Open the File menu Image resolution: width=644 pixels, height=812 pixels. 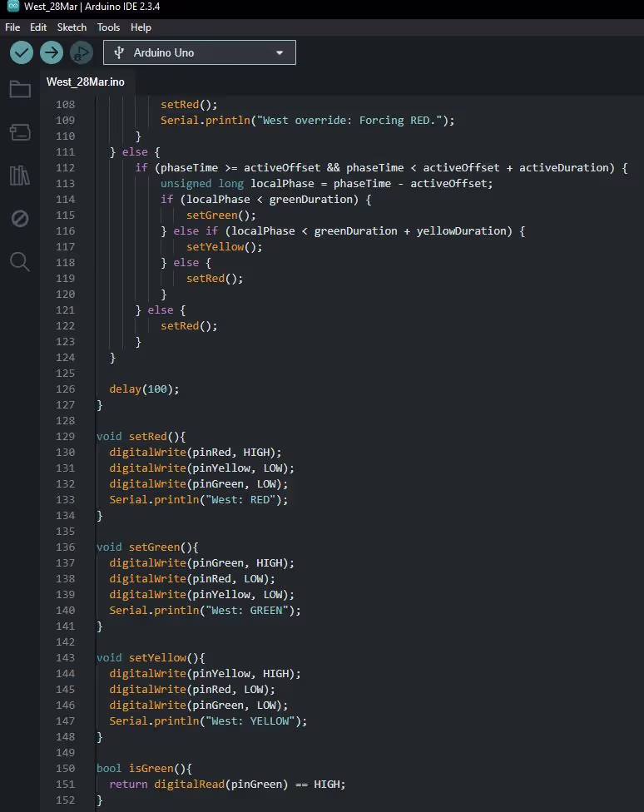(12, 27)
